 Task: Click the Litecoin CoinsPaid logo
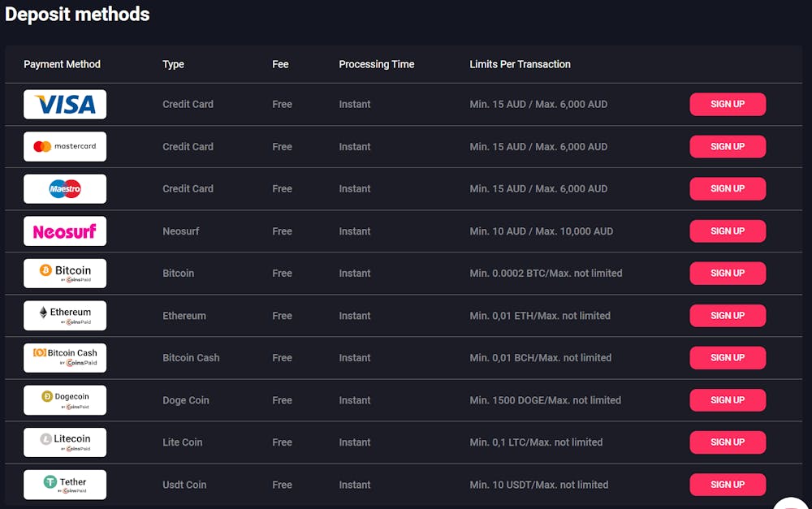pos(65,442)
